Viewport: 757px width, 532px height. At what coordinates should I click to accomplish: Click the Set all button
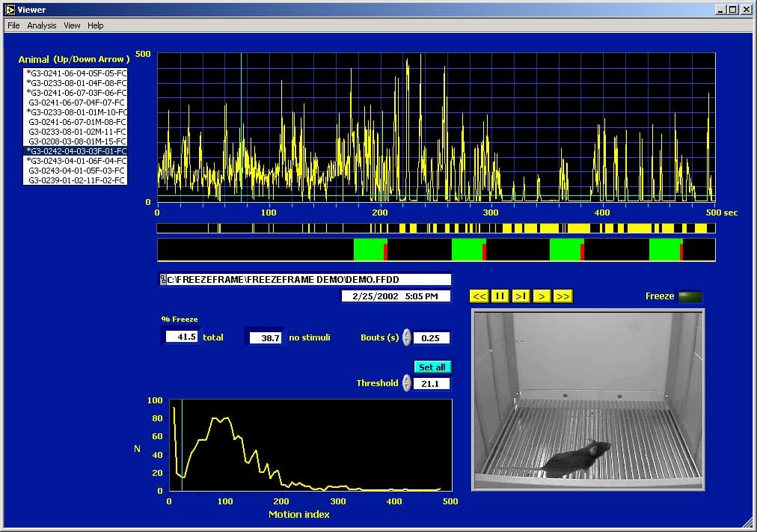click(x=432, y=367)
